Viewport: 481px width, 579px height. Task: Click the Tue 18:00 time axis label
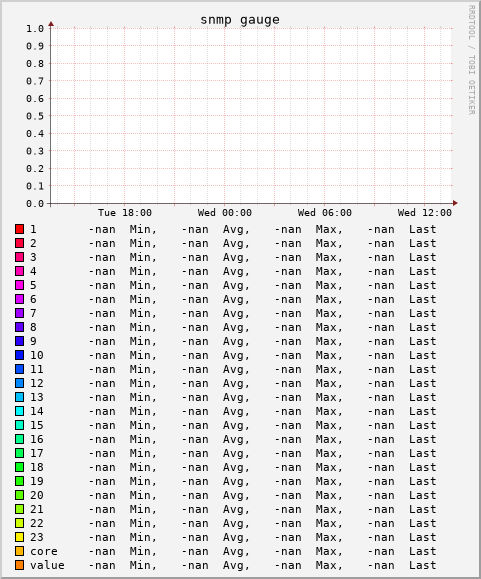[x=125, y=213]
